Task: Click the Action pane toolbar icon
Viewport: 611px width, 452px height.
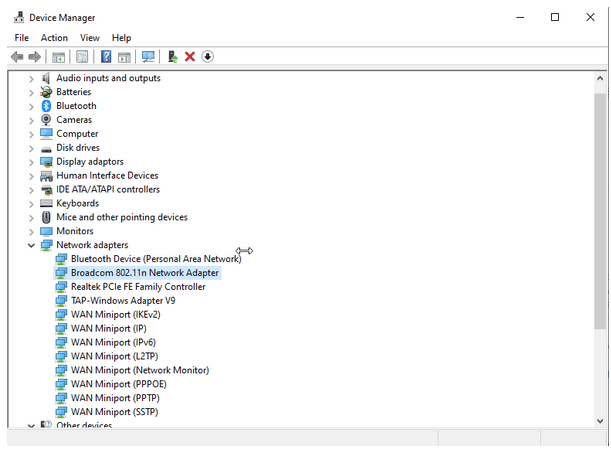Action: 124,57
